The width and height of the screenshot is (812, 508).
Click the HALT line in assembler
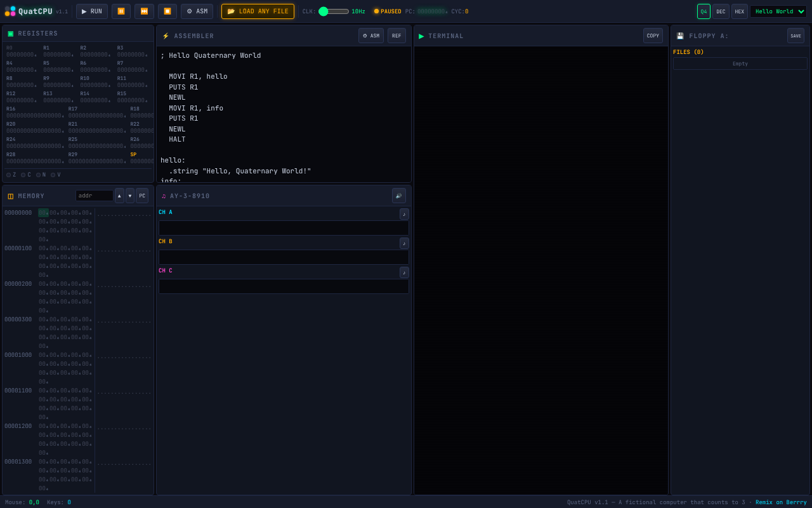pyautogui.click(x=177, y=140)
